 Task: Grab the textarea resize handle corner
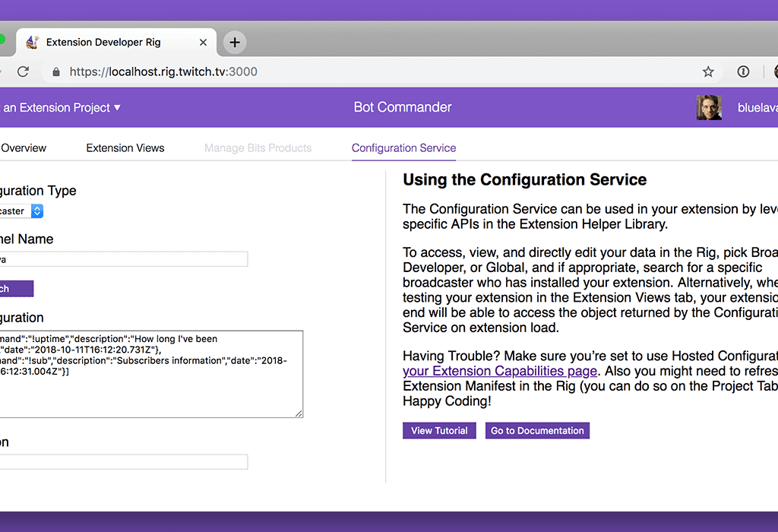tap(298, 413)
